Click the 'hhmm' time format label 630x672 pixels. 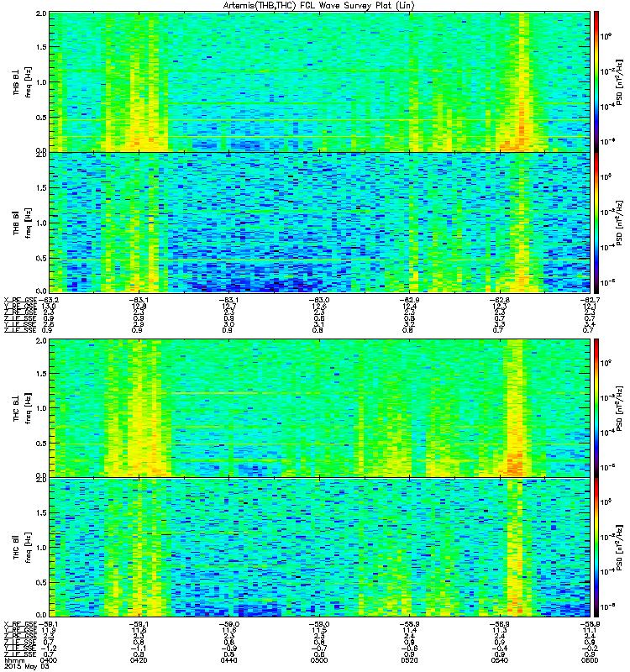(14, 660)
